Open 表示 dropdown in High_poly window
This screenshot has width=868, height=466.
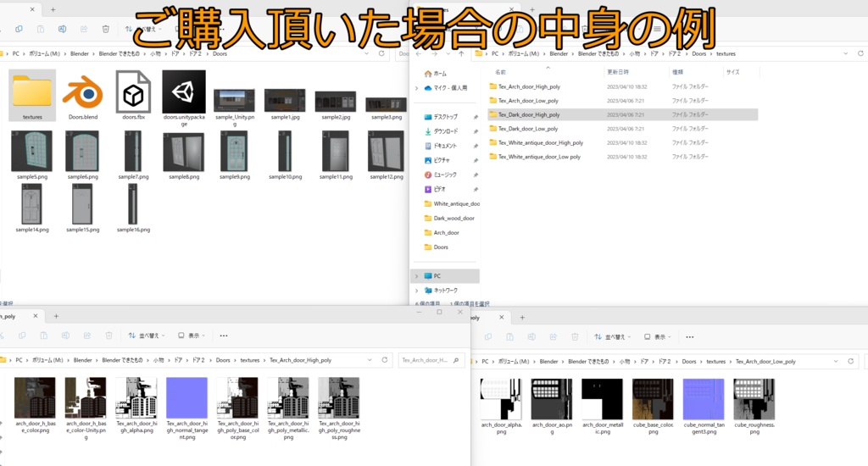pos(192,336)
